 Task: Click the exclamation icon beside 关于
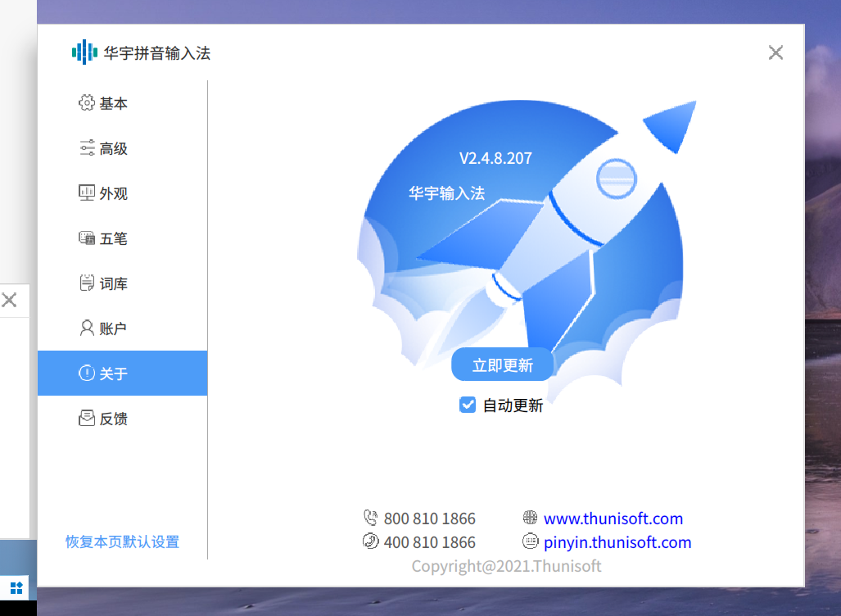[x=86, y=373]
